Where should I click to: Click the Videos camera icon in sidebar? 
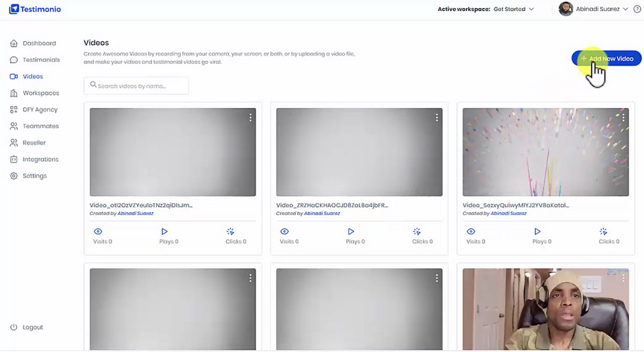[x=13, y=77]
